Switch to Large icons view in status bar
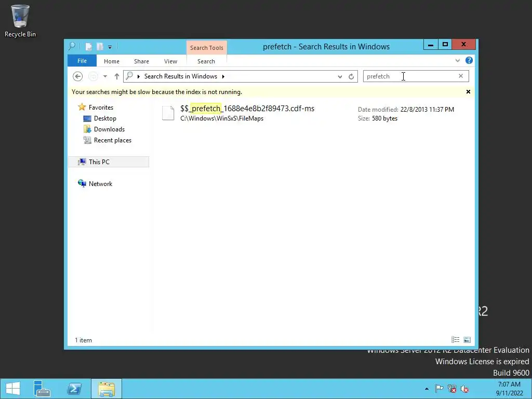 click(467, 340)
